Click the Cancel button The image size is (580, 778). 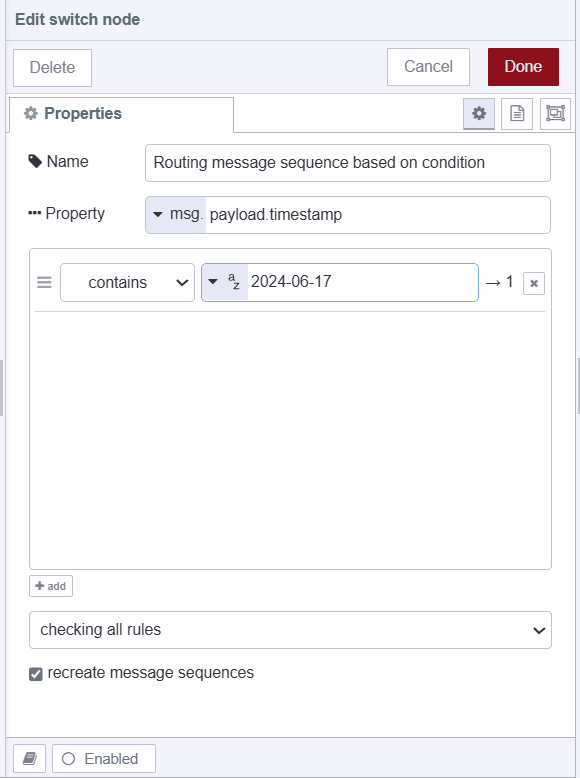point(428,66)
